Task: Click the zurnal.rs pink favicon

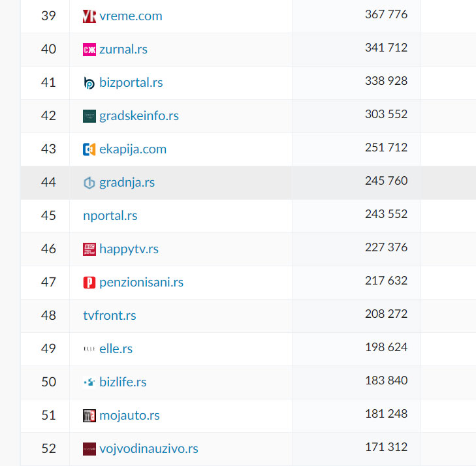Action: pos(89,50)
